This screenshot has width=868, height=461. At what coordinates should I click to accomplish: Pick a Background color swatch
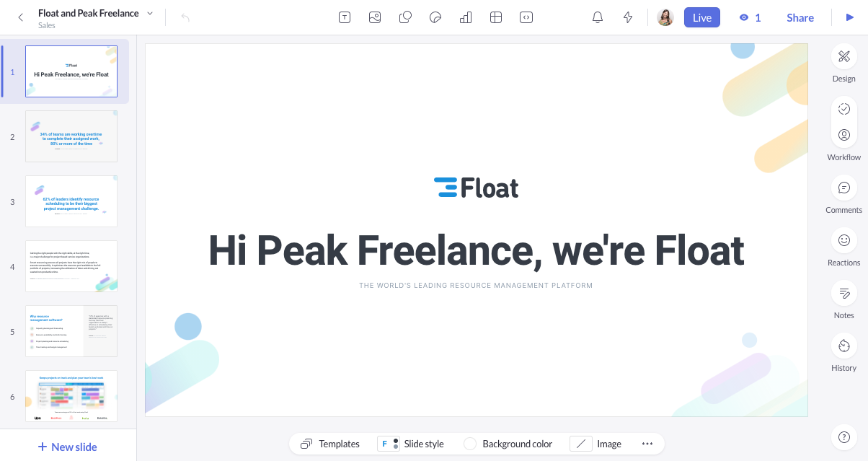[470, 444]
